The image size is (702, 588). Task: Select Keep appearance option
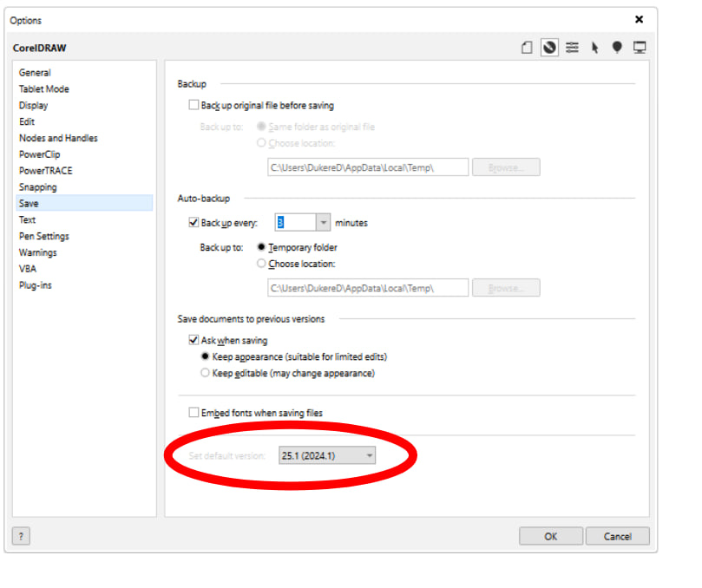205,356
